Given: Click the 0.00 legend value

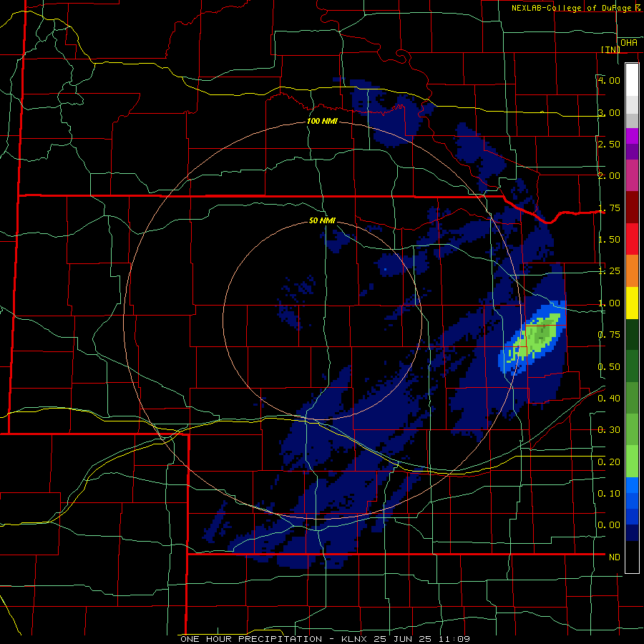Looking at the screenshot, I should [x=609, y=525].
